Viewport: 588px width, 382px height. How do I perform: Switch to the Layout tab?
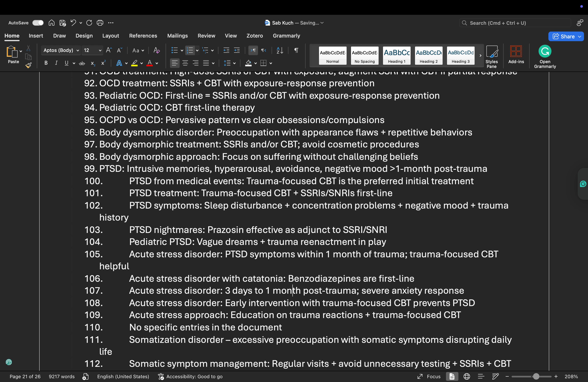[110, 36]
